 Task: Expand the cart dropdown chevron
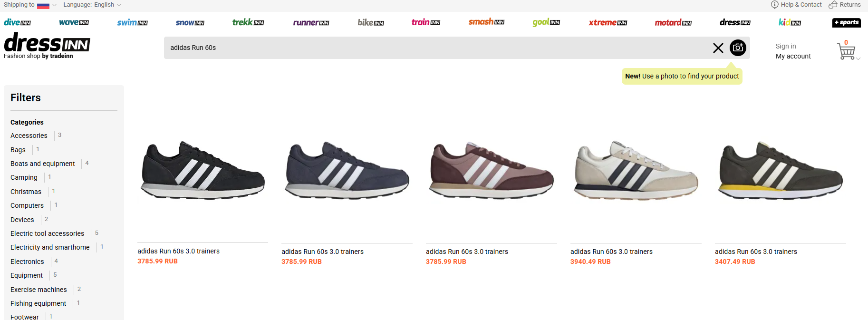tap(858, 58)
